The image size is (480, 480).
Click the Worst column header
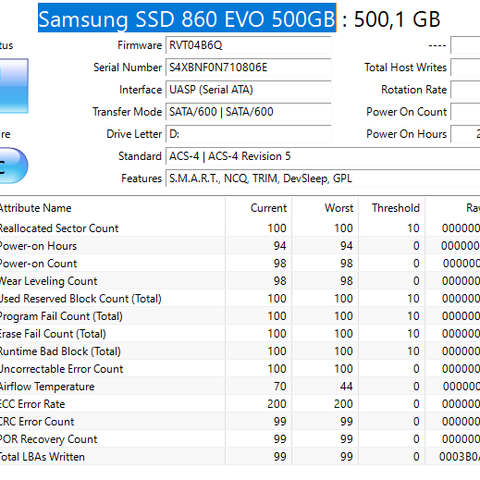[x=325, y=208]
